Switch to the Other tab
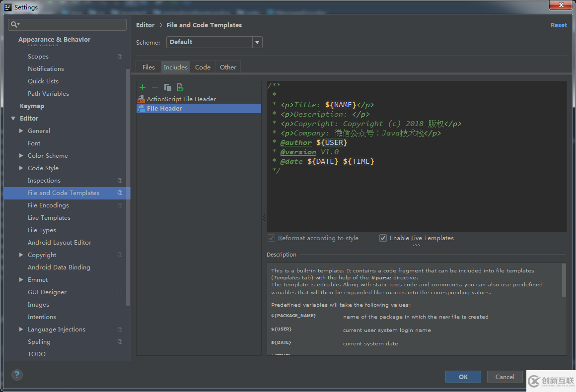 (228, 67)
